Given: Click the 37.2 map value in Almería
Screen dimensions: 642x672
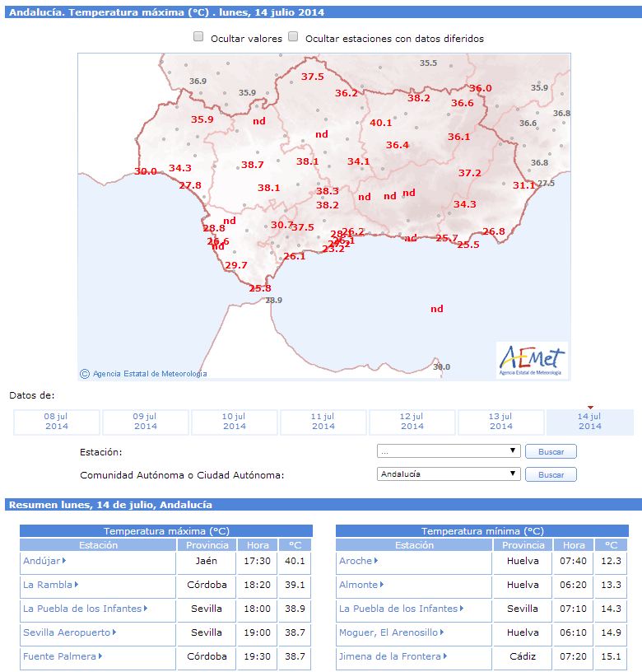Looking at the screenshot, I should click(470, 173).
